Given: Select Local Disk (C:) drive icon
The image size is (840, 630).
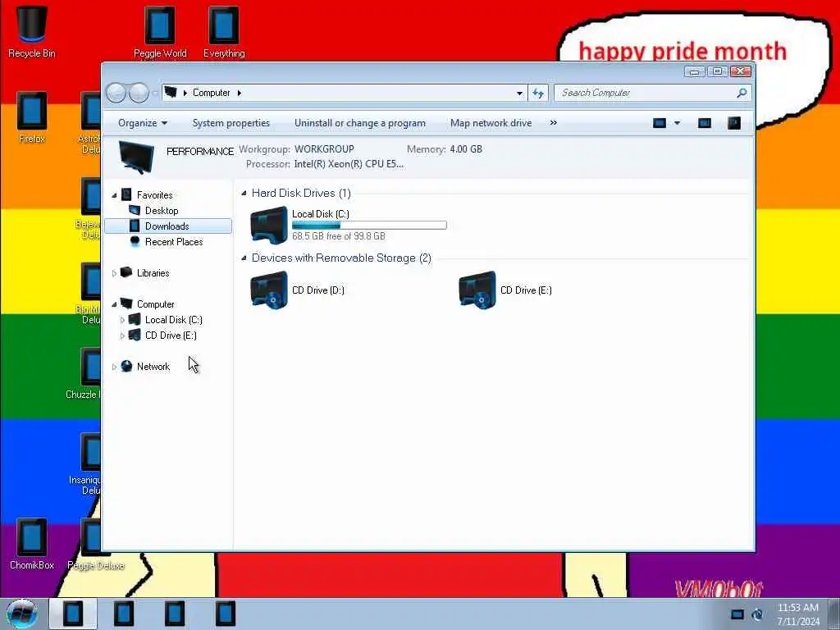Looking at the screenshot, I should point(269,225).
